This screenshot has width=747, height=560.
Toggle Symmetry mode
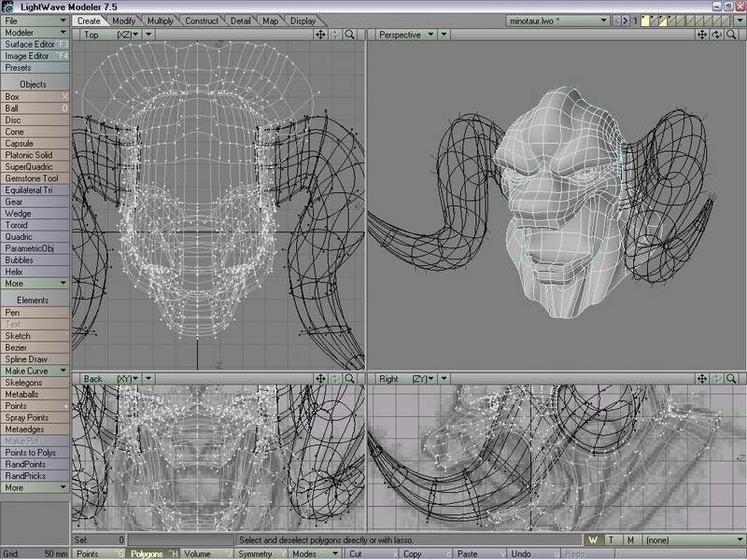point(261,553)
